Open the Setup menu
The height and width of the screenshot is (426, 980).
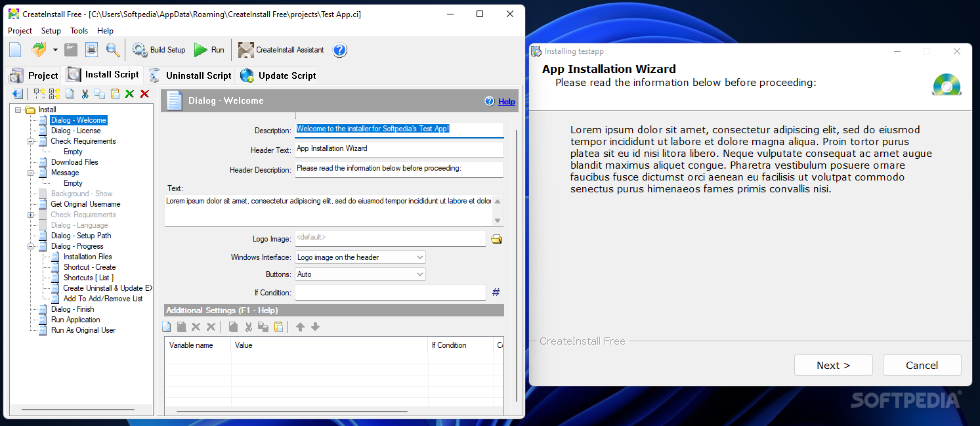[51, 31]
